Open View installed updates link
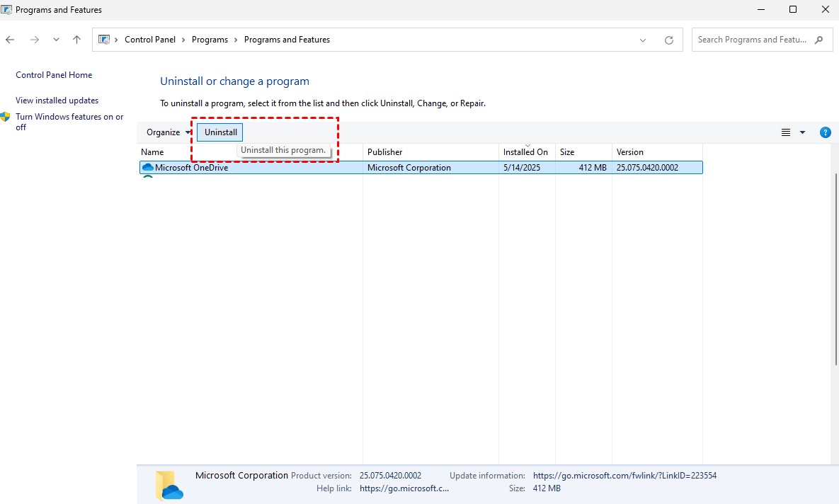 click(x=57, y=100)
